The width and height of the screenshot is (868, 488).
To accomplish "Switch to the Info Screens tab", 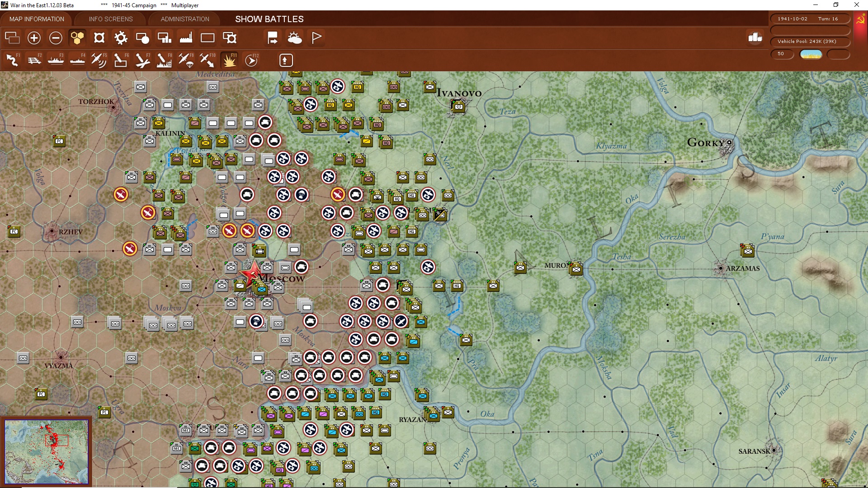I will (x=111, y=19).
